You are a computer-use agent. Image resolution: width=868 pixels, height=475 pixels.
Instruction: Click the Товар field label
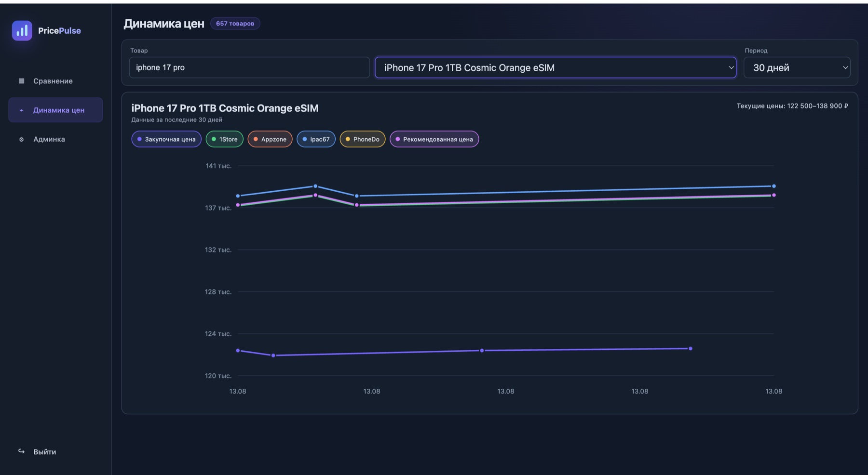(x=139, y=51)
